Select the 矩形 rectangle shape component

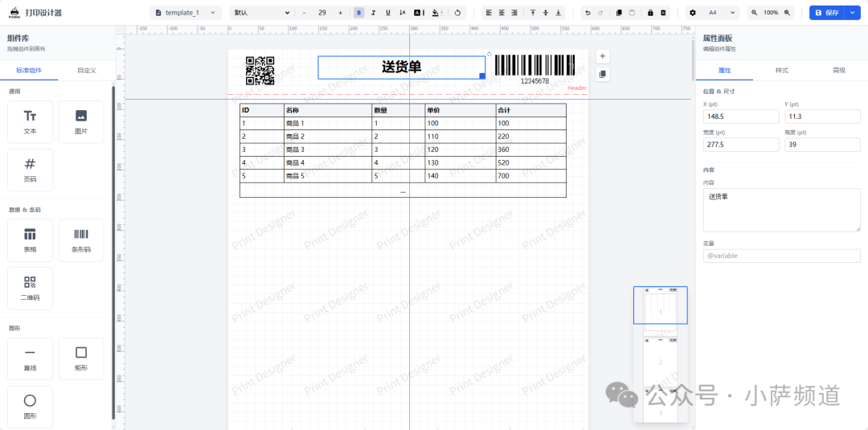81,358
